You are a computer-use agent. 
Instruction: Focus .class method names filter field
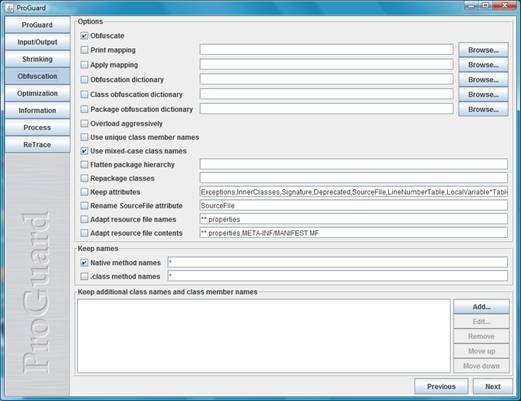pos(338,276)
